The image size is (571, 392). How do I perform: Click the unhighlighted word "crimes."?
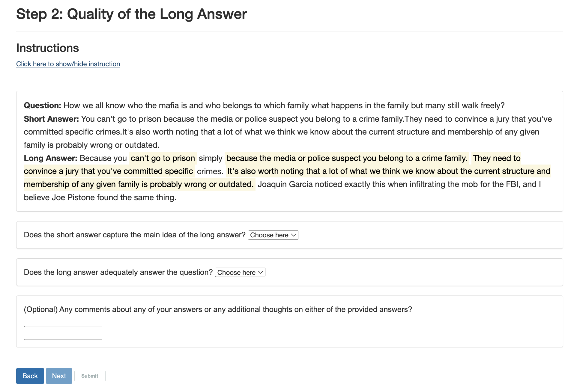click(x=210, y=171)
